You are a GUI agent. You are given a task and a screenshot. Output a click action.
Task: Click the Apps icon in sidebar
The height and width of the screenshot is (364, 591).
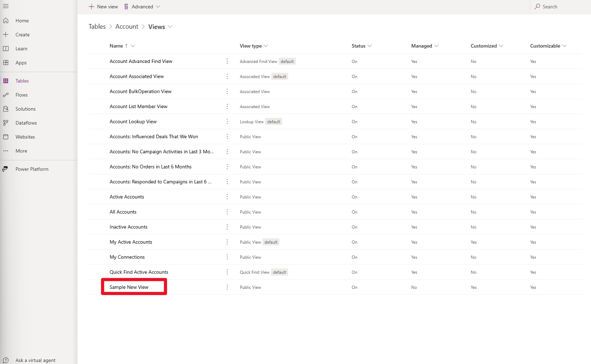(x=6, y=62)
